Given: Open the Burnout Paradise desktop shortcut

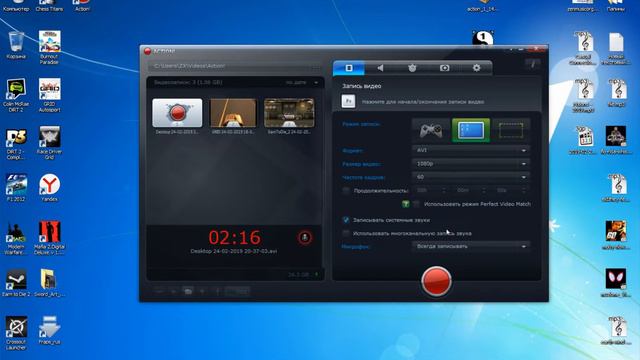Looking at the screenshot, I should point(49,47).
